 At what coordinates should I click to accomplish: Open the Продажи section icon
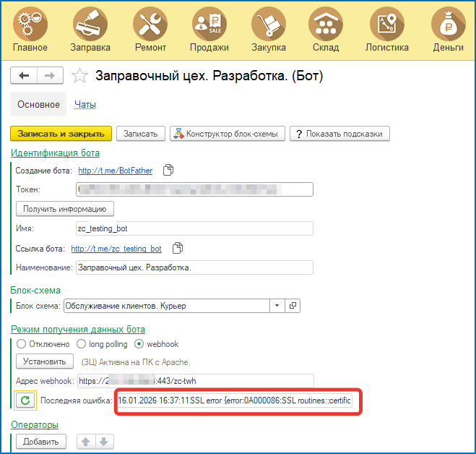(x=209, y=24)
